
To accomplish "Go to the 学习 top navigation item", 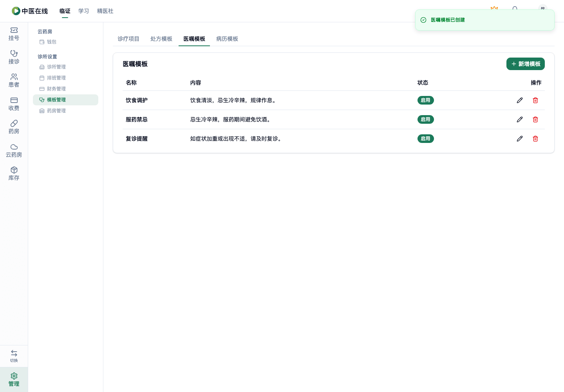I will 84,11.
